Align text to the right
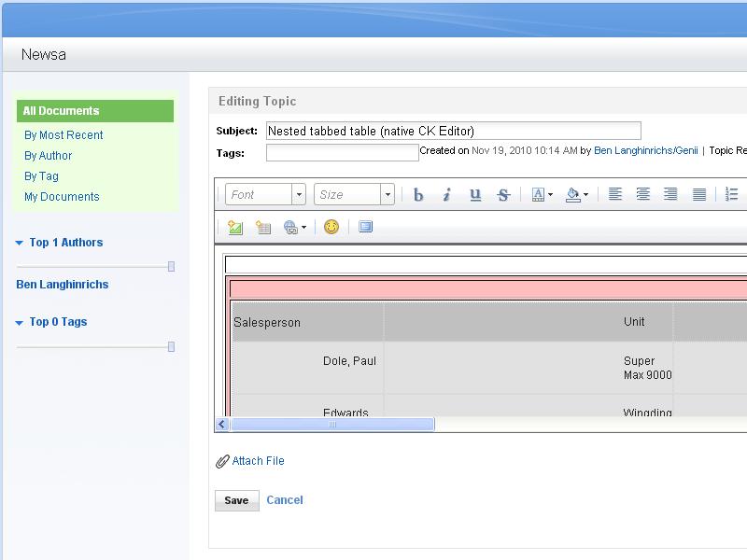747x560 pixels. pyautogui.click(x=670, y=195)
